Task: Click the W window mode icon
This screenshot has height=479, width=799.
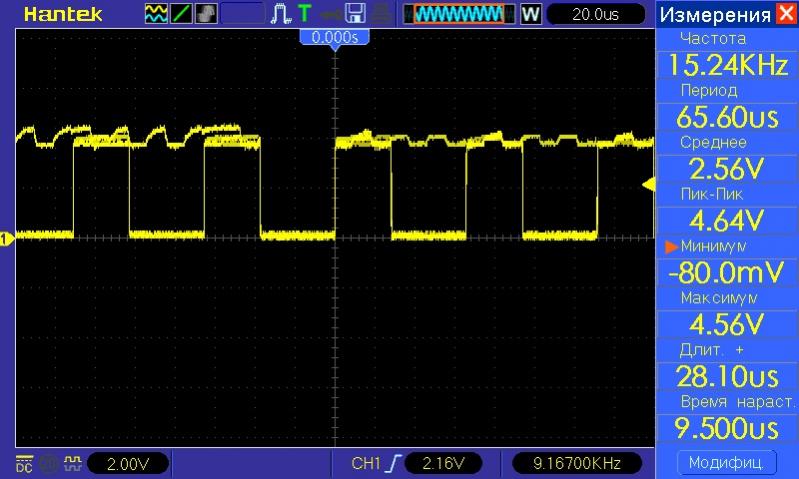Action: click(x=530, y=14)
